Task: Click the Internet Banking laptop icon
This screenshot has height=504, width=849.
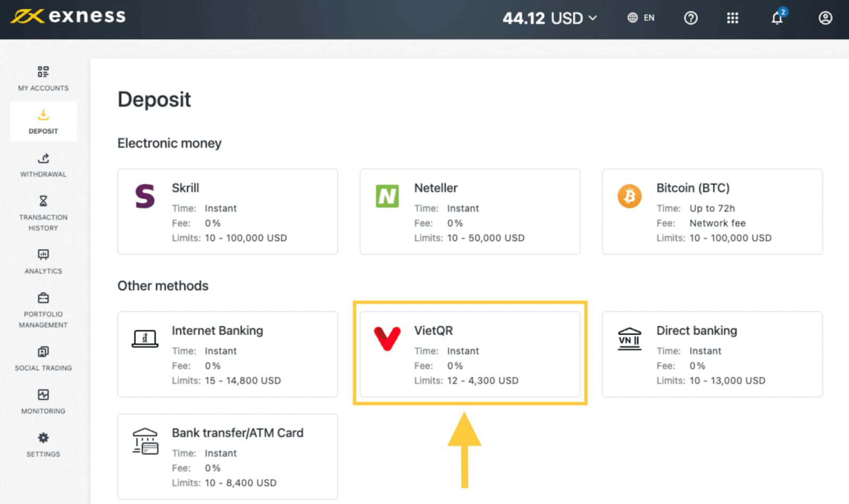Action: click(x=145, y=338)
